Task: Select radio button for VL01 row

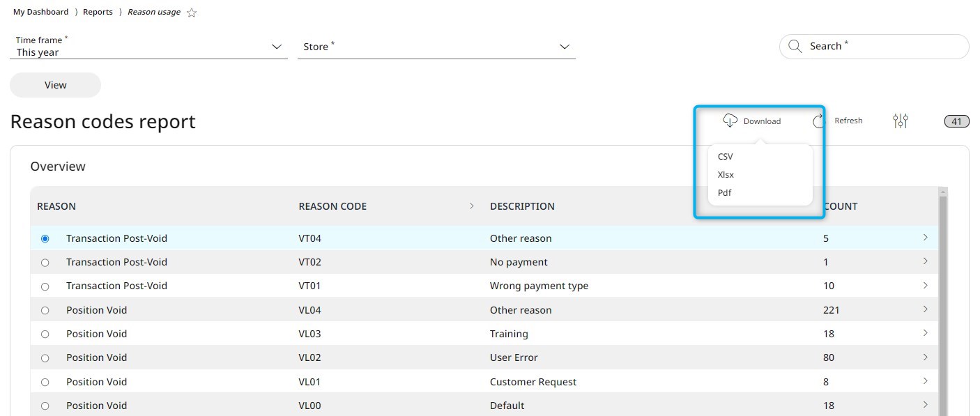Action: click(45, 382)
